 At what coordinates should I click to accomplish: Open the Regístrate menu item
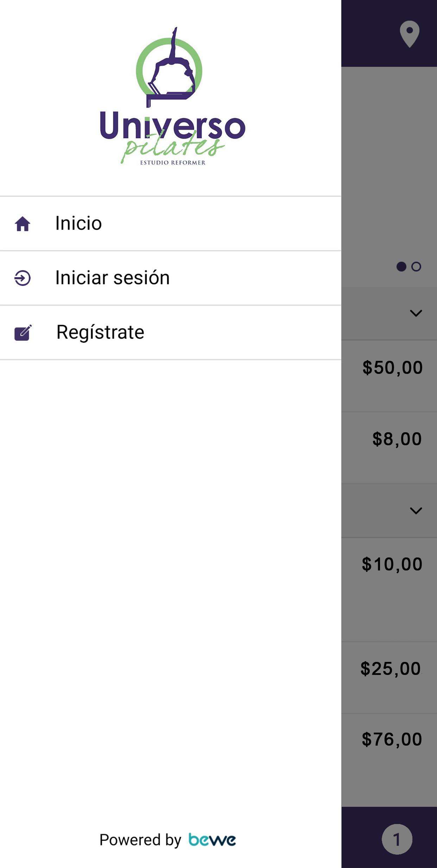pos(171,333)
